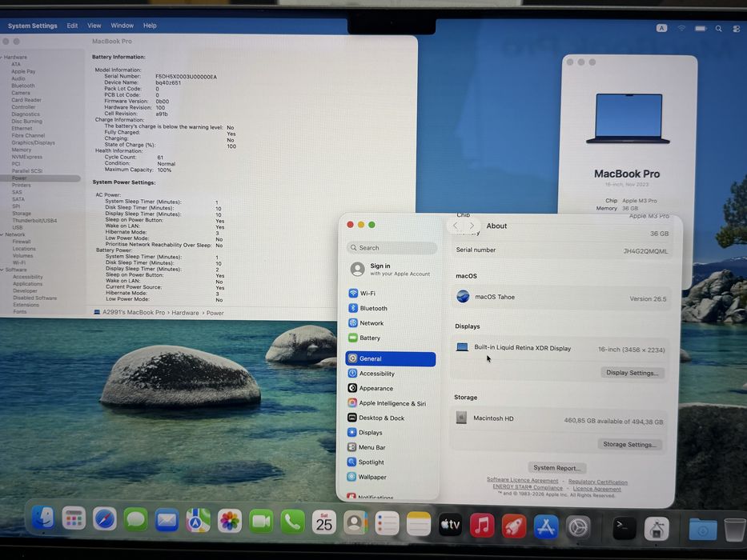Image resolution: width=747 pixels, height=560 pixels.
Task: Click the System Report… button
Action: tap(557, 468)
